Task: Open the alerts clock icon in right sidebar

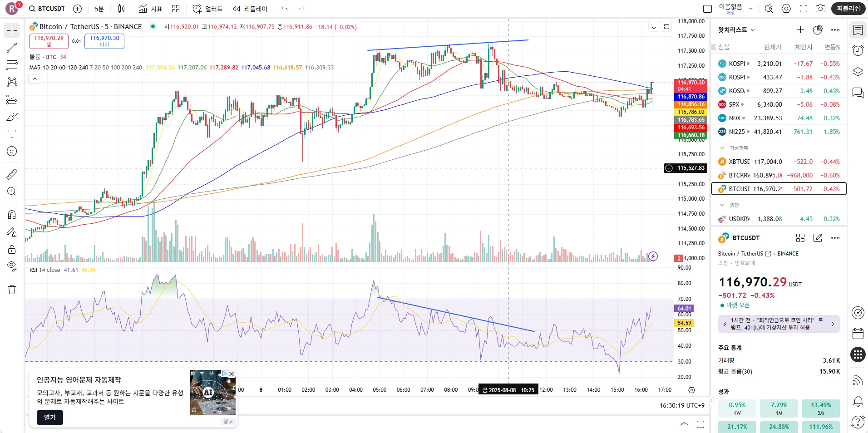Action: click(858, 50)
